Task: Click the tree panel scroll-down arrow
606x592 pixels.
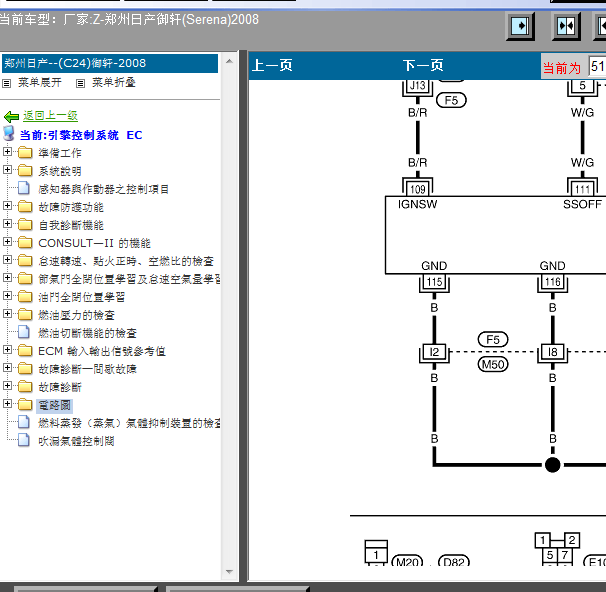Action: 229,572
